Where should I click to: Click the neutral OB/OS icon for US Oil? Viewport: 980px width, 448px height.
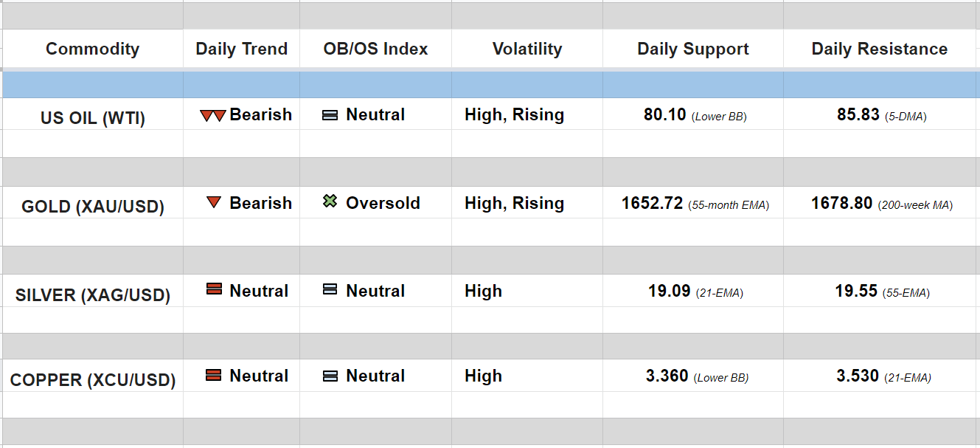click(x=330, y=115)
